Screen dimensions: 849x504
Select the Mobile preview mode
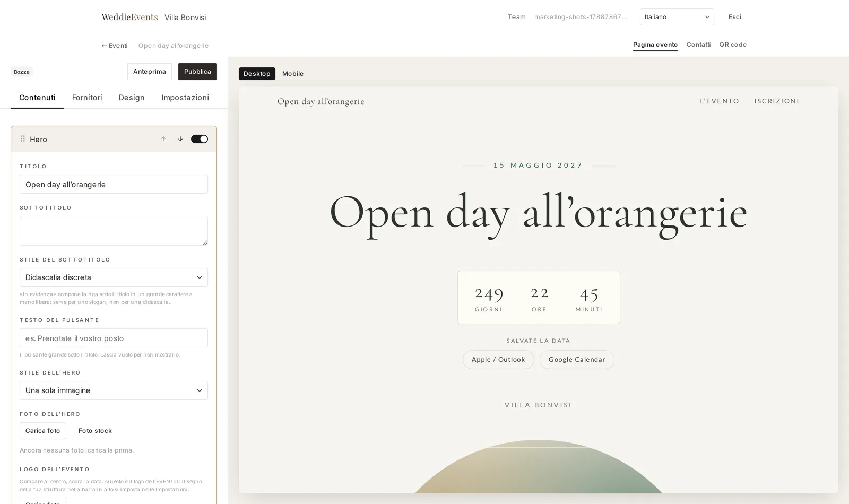tap(293, 74)
